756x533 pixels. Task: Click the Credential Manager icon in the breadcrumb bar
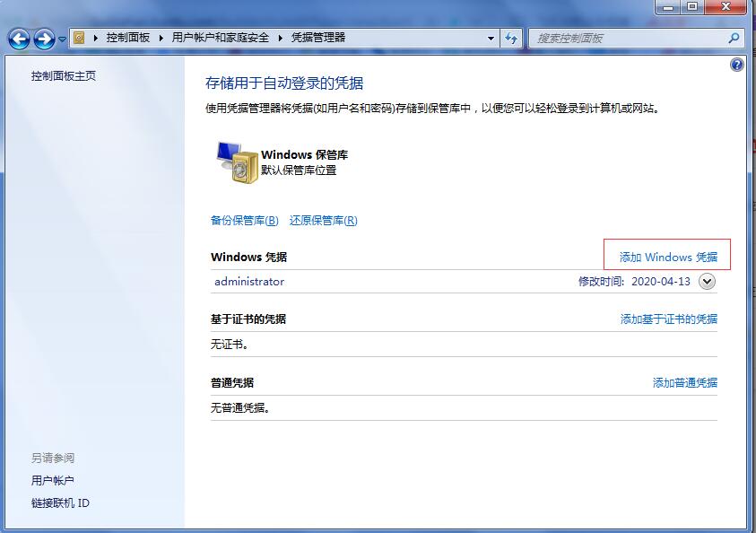point(79,38)
